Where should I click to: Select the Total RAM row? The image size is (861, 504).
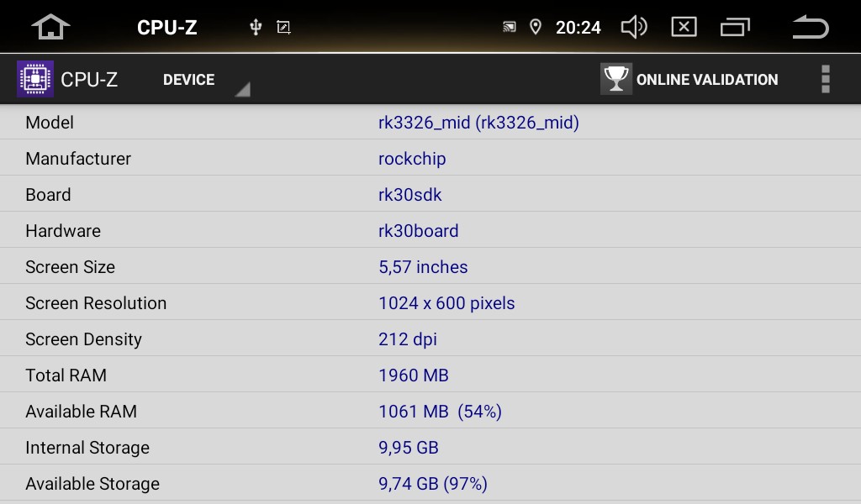(x=430, y=375)
